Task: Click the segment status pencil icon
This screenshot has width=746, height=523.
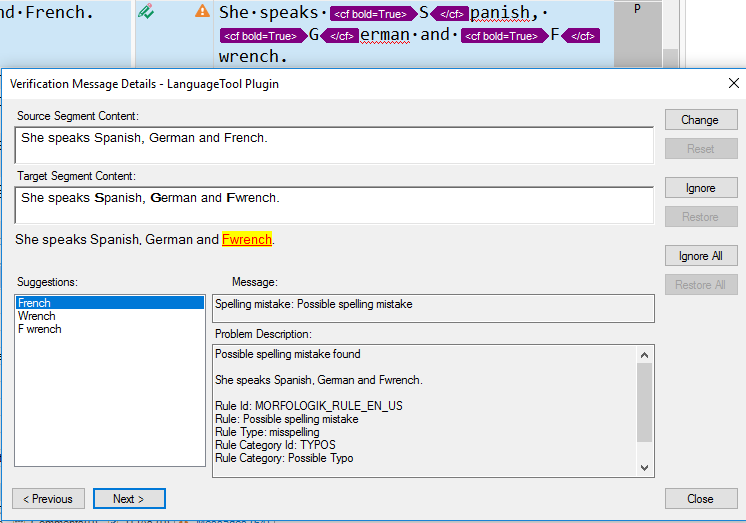Action: click(146, 13)
